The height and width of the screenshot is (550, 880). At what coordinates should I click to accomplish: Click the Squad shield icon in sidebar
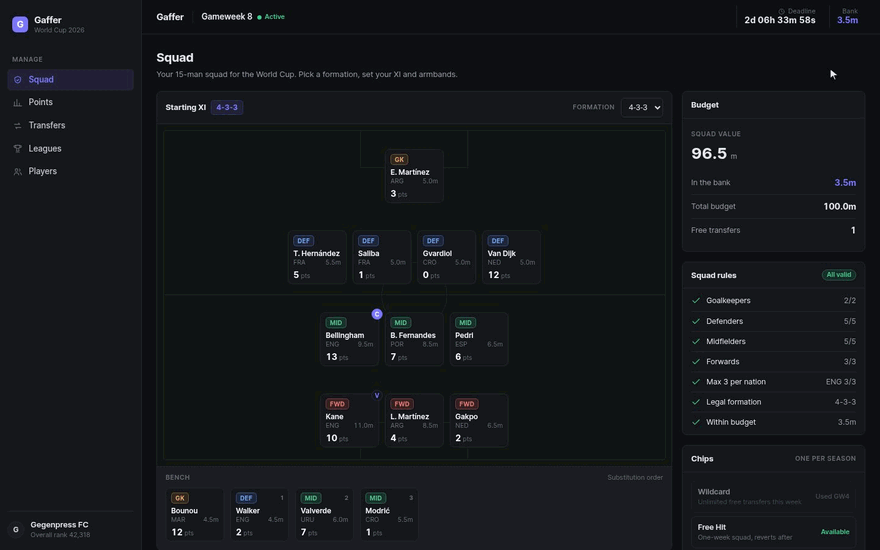tap(17, 80)
